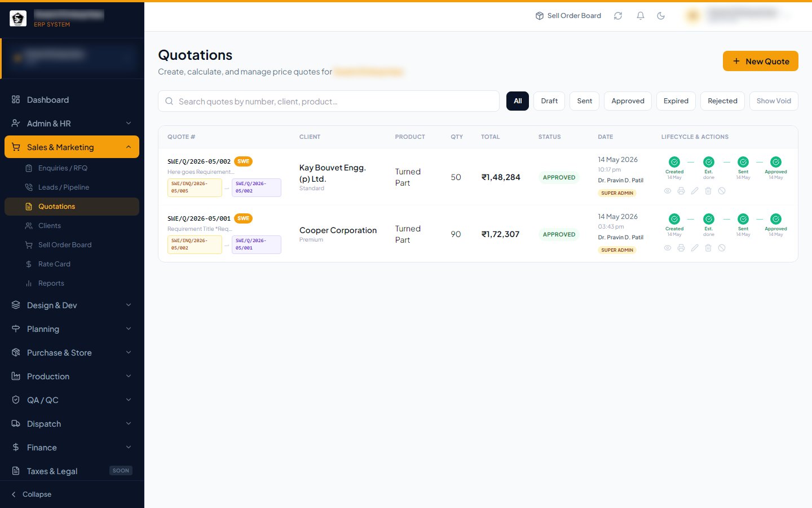
Task: Expand Purchase & Store menu
Action: tap(72, 353)
